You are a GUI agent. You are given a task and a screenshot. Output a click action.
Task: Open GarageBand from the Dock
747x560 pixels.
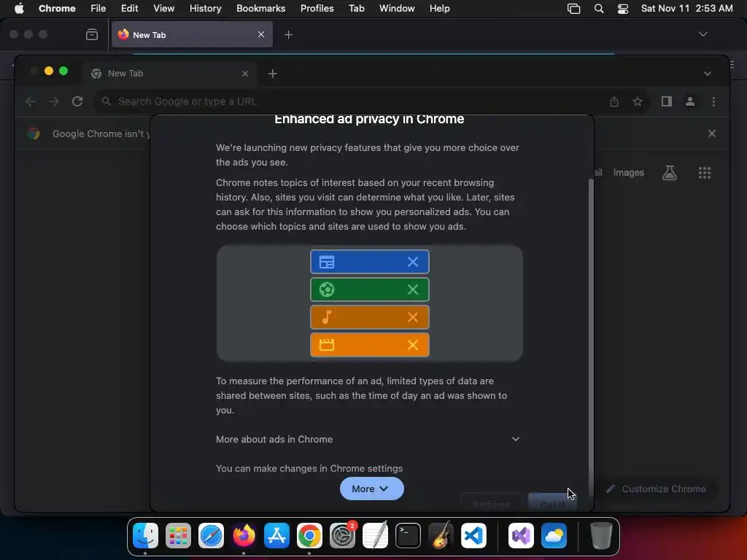(x=441, y=536)
